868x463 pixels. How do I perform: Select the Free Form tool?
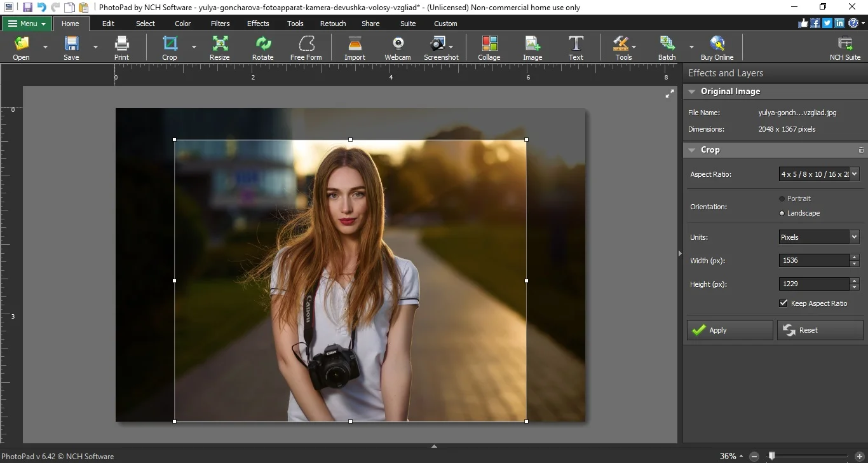[306, 48]
